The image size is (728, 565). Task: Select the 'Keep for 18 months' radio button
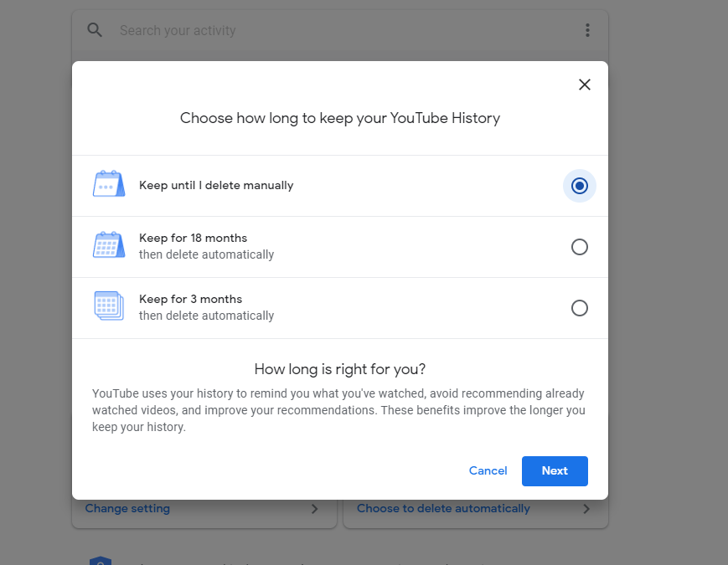579,247
